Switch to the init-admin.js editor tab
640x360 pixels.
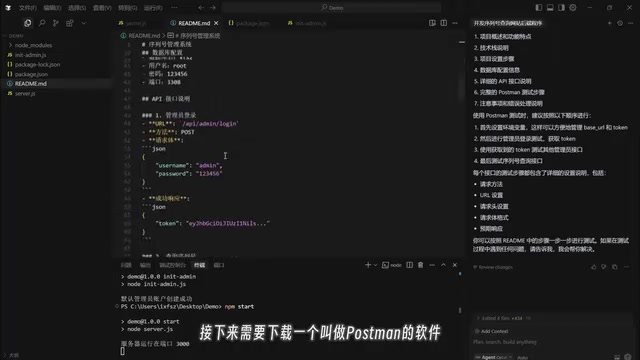click(x=307, y=23)
